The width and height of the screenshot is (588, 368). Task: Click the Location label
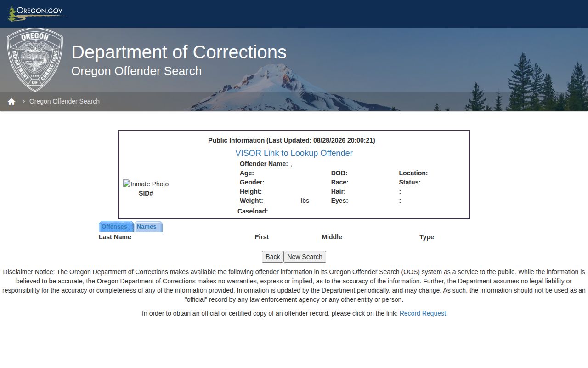pyautogui.click(x=413, y=173)
